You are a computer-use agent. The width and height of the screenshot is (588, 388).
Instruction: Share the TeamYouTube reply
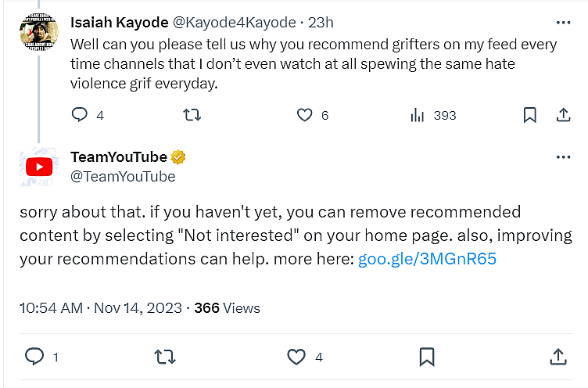coord(558,357)
